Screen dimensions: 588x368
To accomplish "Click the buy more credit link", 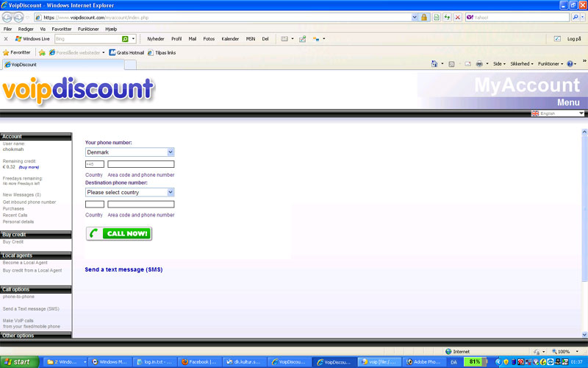I will (x=29, y=167).
